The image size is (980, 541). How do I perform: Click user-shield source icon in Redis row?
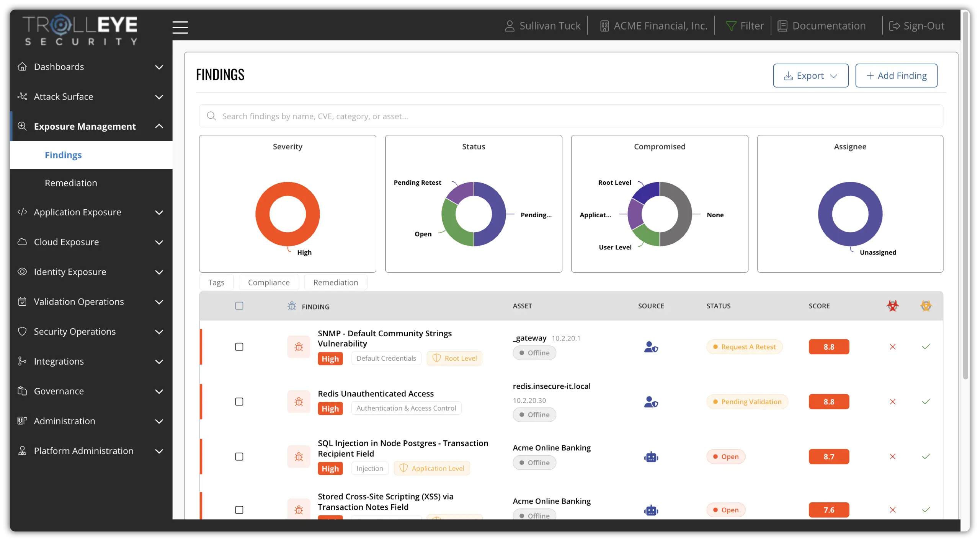651,401
